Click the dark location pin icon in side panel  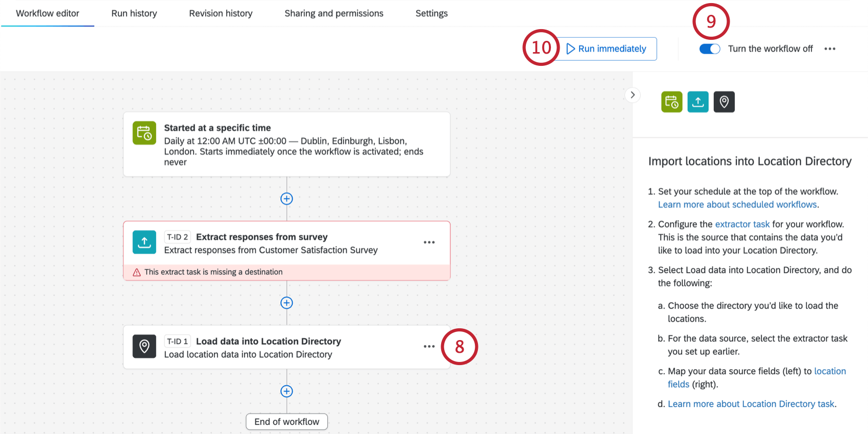point(724,102)
